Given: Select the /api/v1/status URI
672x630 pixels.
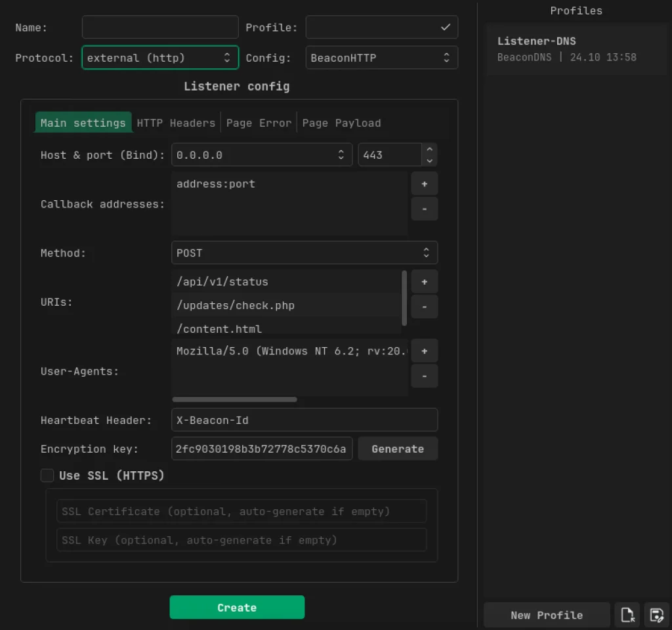Looking at the screenshot, I should pos(286,282).
